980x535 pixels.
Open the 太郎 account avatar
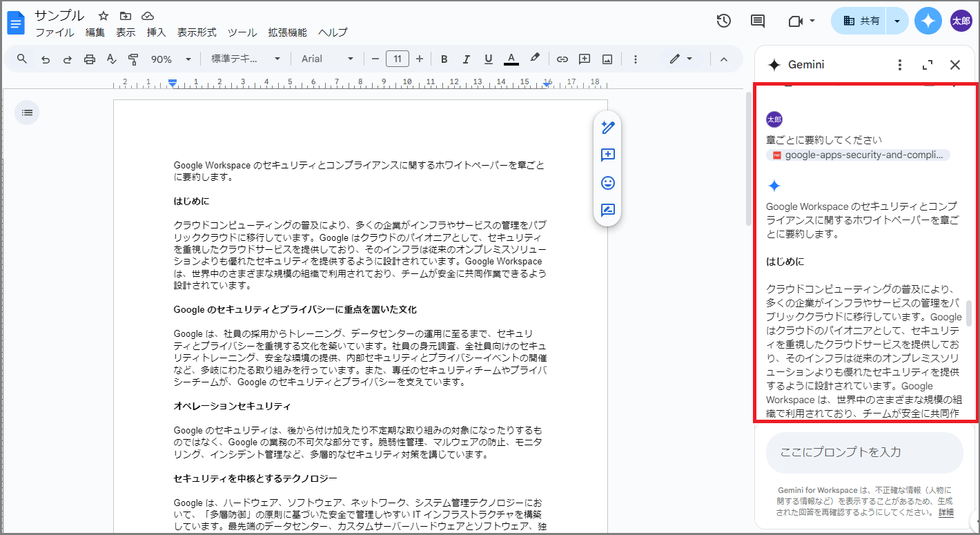961,21
